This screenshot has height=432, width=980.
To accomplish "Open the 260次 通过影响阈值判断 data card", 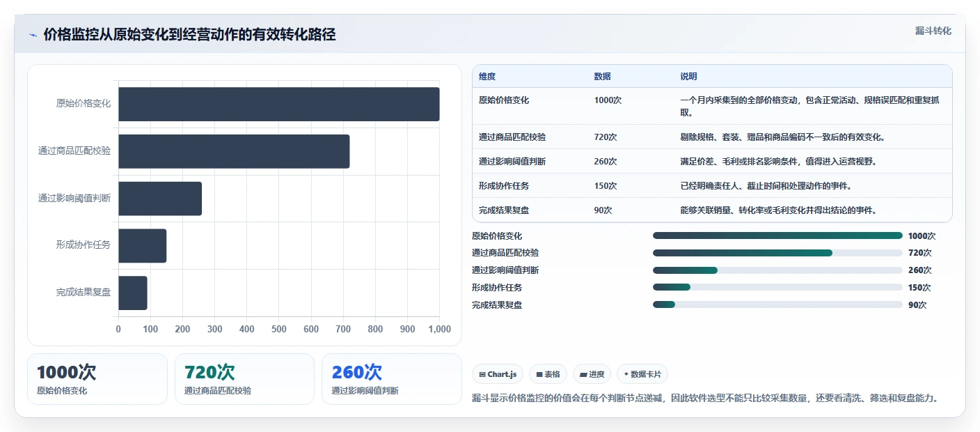I will tap(392, 379).
